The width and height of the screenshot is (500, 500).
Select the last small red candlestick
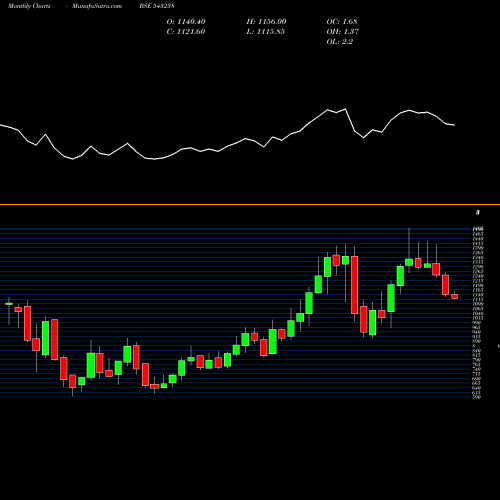pyautogui.click(x=455, y=296)
